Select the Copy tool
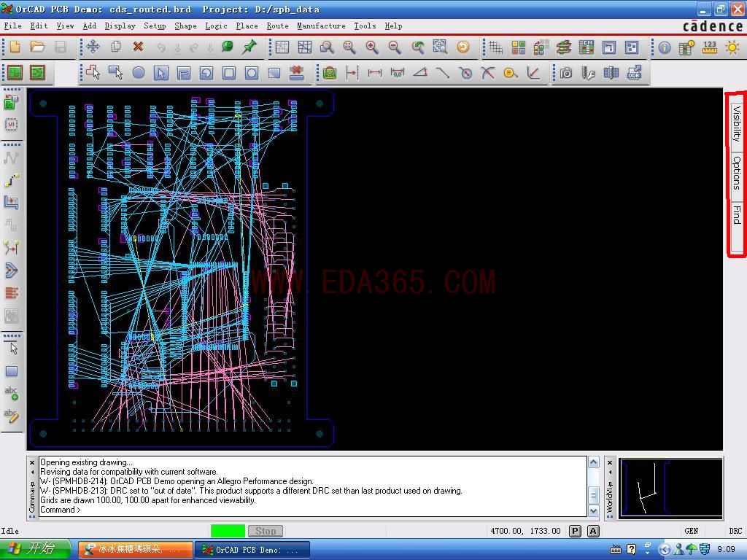This screenshot has height=560, width=747. coord(116,47)
